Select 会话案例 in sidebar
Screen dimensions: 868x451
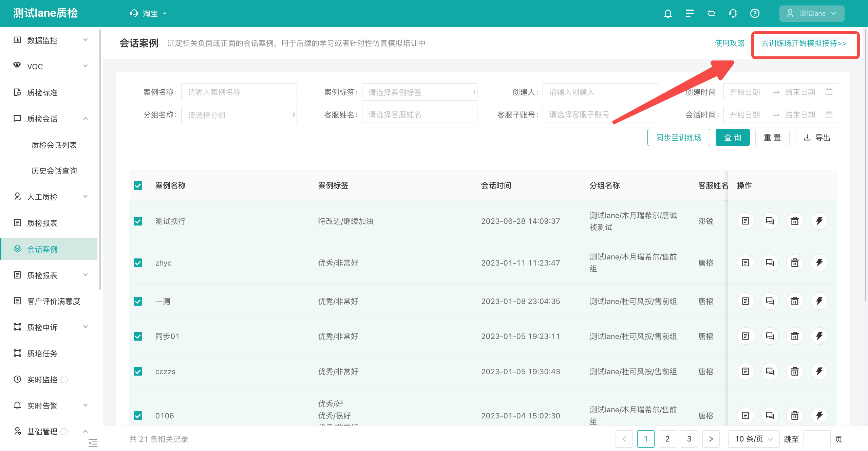(49, 249)
